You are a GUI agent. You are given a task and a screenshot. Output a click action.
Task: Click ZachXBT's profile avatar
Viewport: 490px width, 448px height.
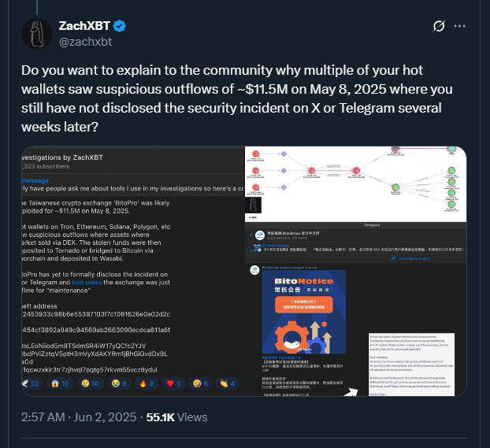click(36, 34)
